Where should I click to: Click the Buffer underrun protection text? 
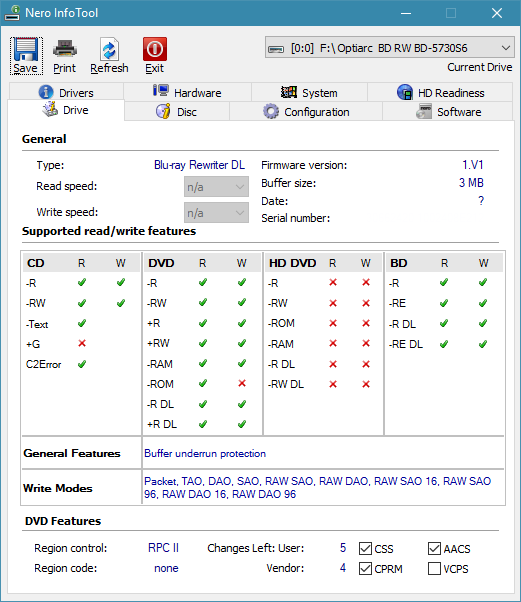tap(205, 453)
